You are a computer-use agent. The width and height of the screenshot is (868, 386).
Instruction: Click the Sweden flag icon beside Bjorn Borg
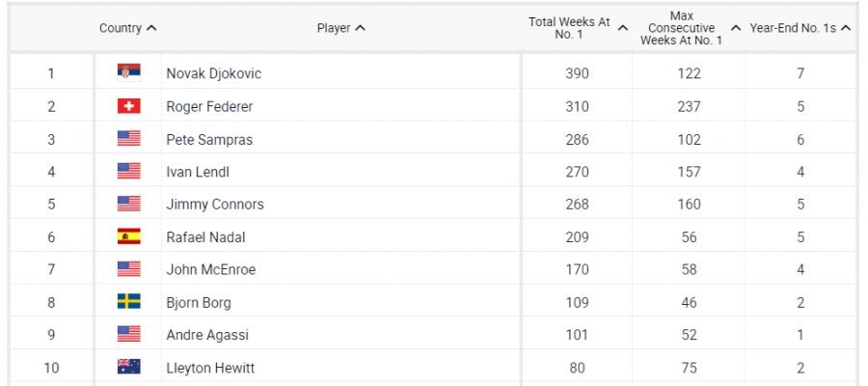click(128, 302)
